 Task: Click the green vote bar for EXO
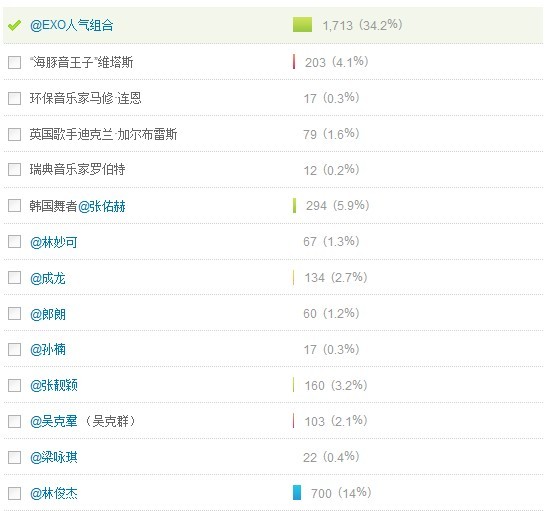[x=302, y=25]
